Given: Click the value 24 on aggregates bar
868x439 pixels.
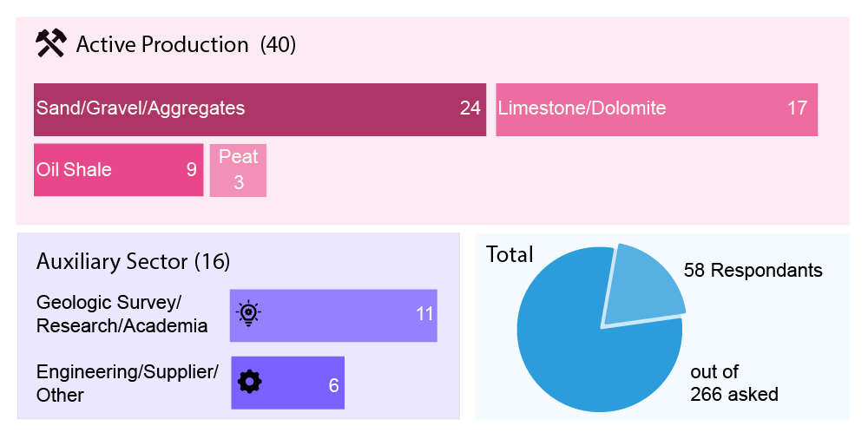Looking at the screenshot, I should [470, 108].
